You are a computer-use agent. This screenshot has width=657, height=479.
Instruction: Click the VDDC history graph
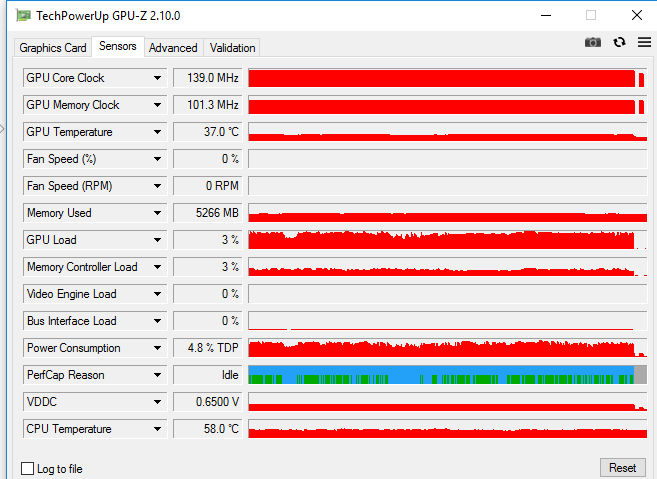(447, 402)
